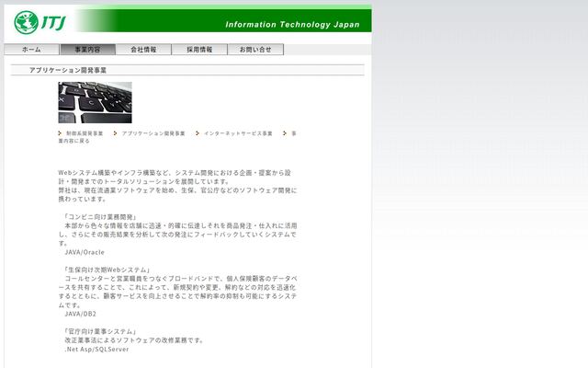Follow the インターネットサービス事業 link

click(238, 133)
